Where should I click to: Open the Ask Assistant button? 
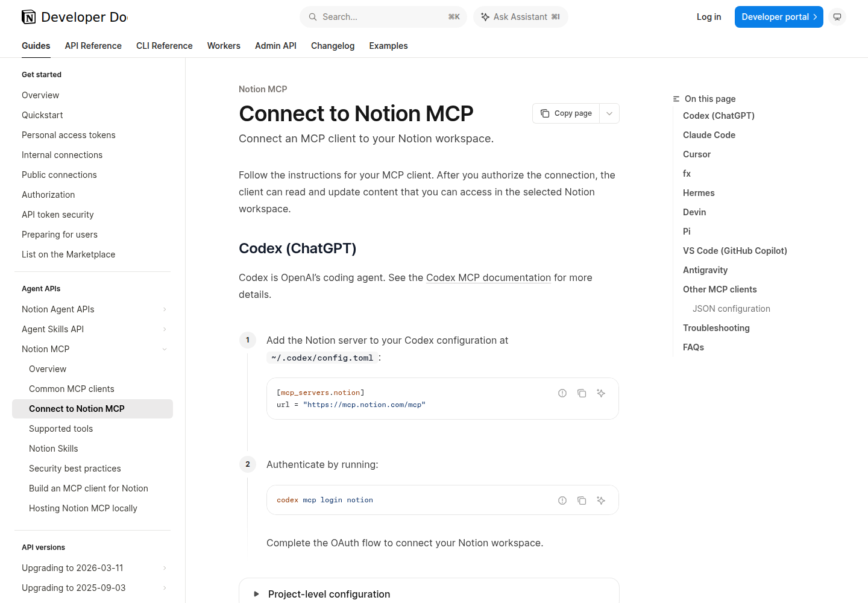pyautogui.click(x=521, y=17)
